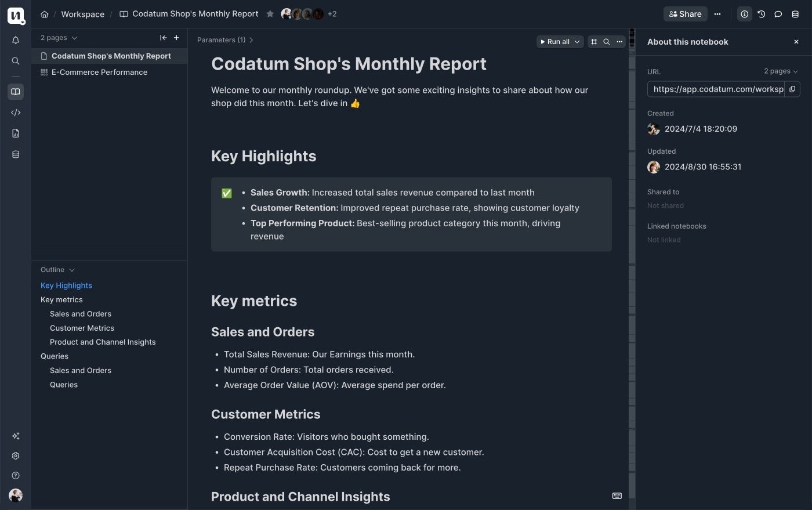
Task: Click the Share button
Action: pyautogui.click(x=685, y=14)
